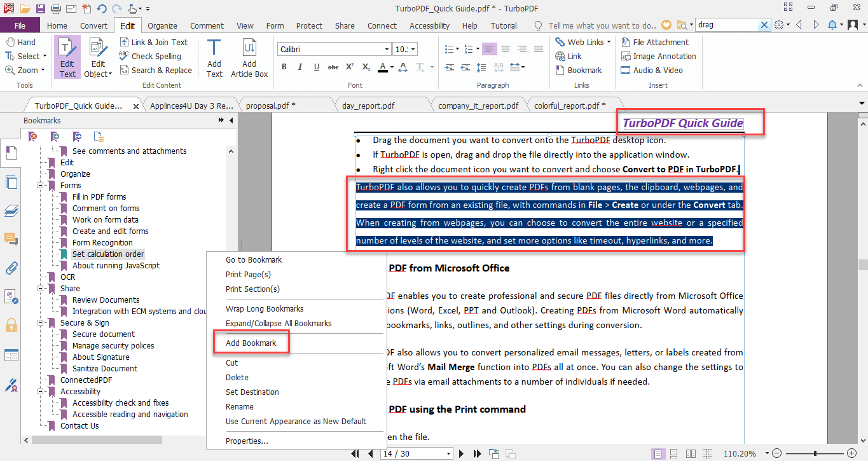Click the Add Article Box icon

pos(249,49)
